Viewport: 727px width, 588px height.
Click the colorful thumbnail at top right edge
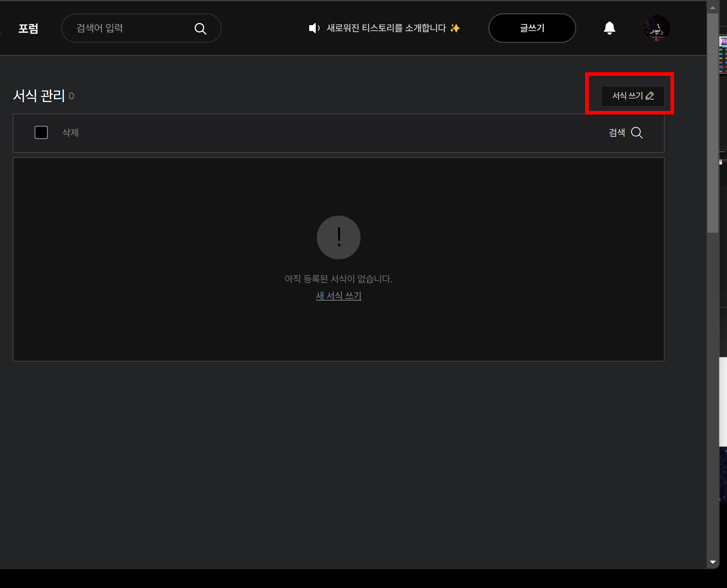723,42
